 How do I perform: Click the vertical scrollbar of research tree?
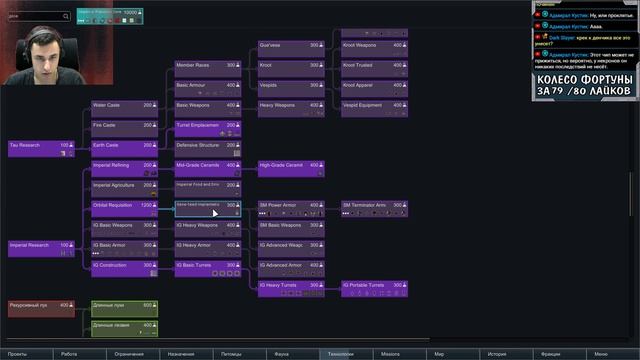pyautogui.click(x=631, y=194)
